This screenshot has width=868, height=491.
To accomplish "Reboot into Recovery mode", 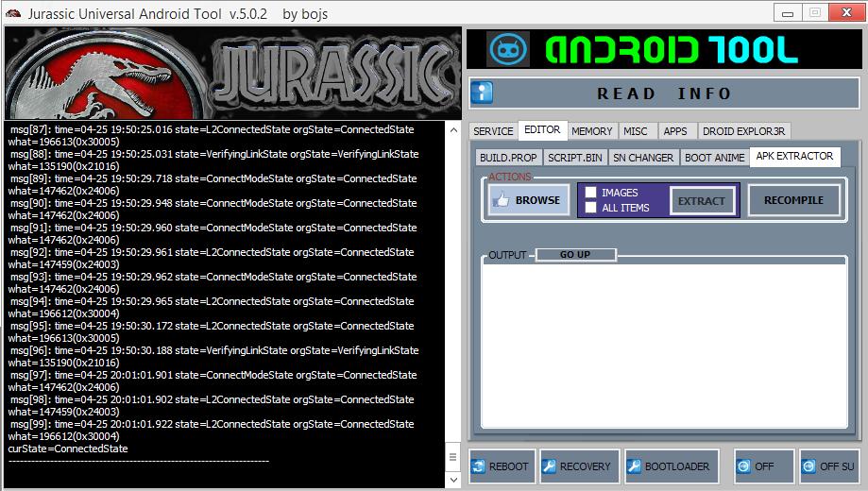I will [577, 466].
